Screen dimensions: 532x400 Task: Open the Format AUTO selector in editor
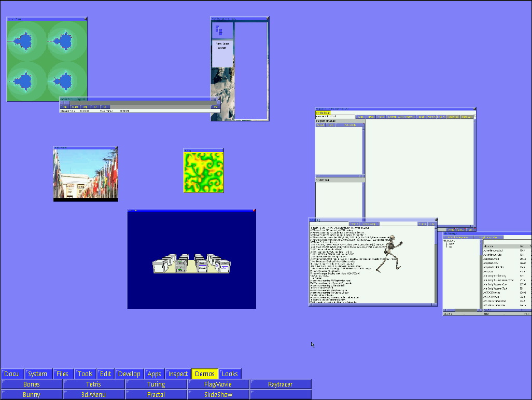(401, 117)
